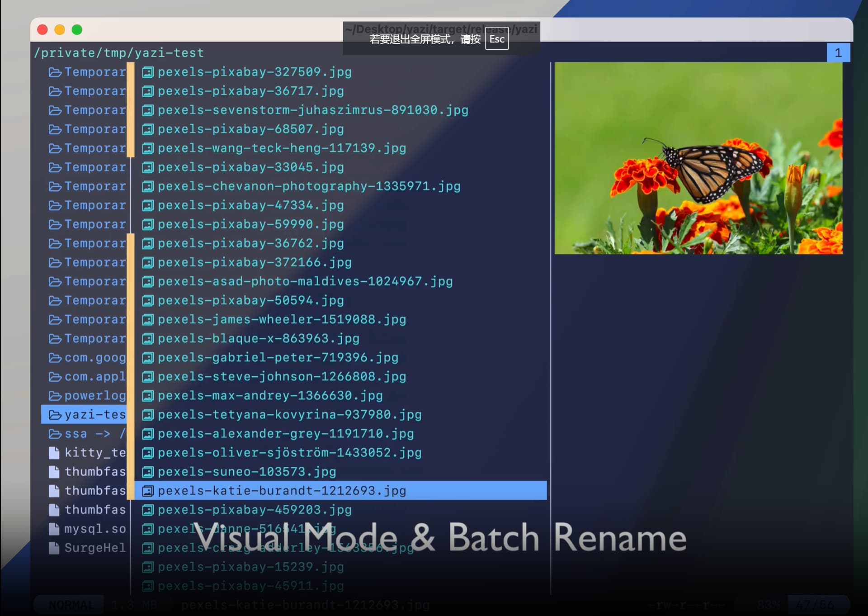Image resolution: width=868 pixels, height=616 pixels.
Task: Click the file icon beside mysql.so
Action: click(x=54, y=529)
